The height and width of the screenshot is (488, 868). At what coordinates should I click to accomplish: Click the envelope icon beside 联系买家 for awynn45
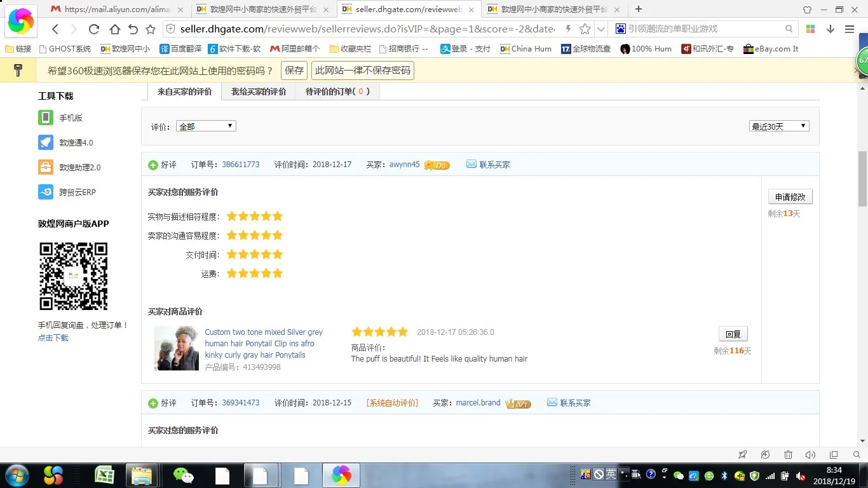tap(471, 164)
